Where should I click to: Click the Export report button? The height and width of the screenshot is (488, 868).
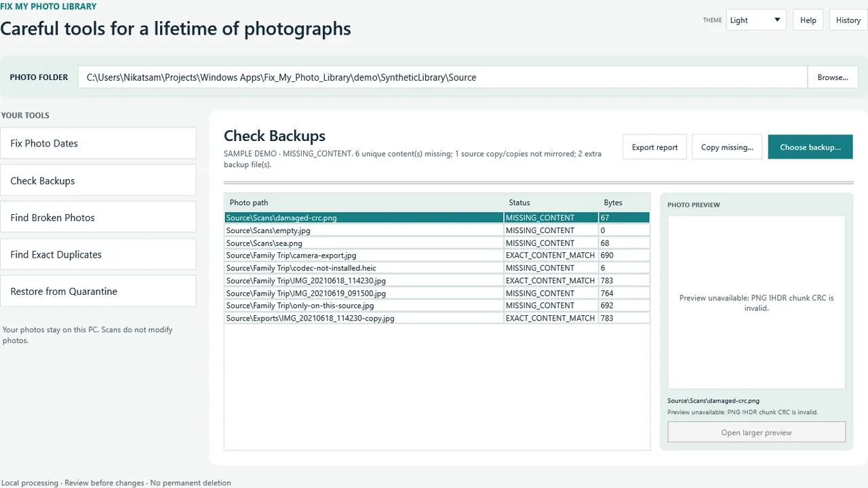[655, 147]
